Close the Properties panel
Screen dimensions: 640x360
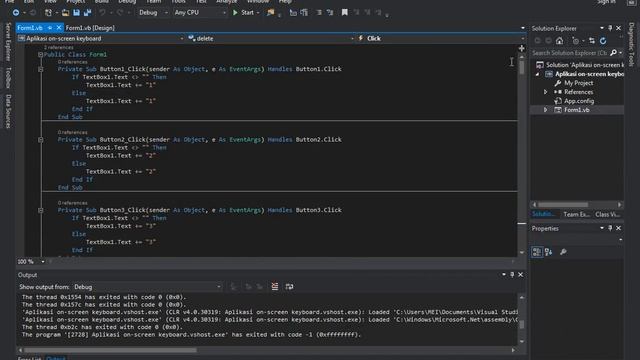618,228
